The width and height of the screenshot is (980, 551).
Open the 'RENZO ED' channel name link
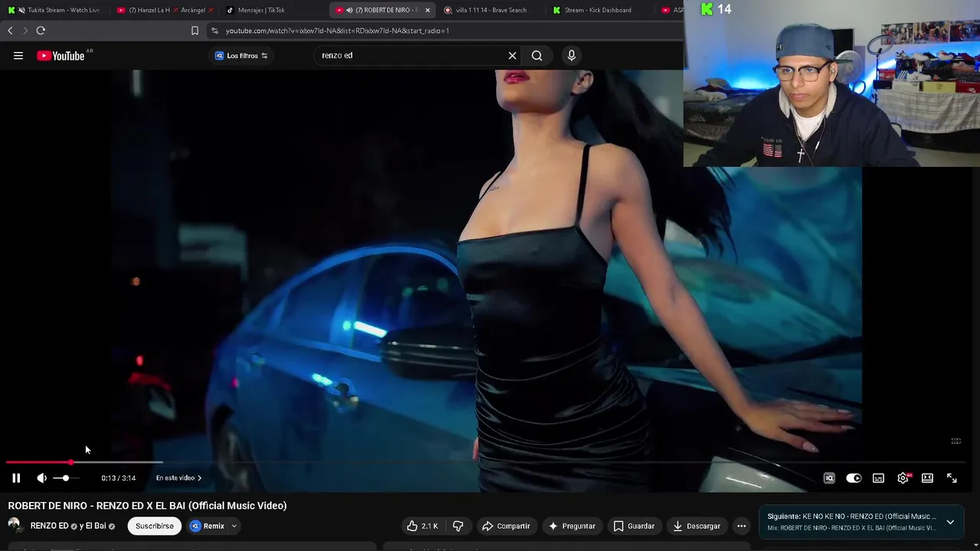pyautogui.click(x=49, y=526)
